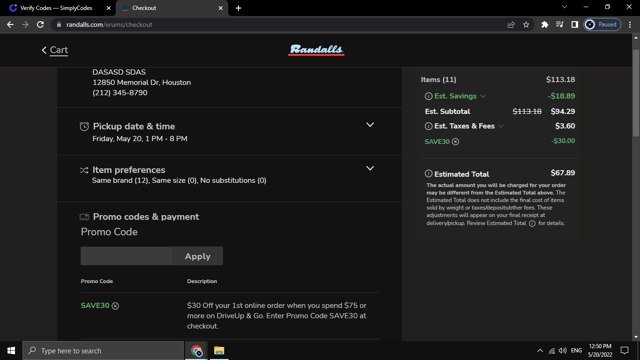Open media controls icon in toolbar
640x360 pixels.
pos(560,25)
